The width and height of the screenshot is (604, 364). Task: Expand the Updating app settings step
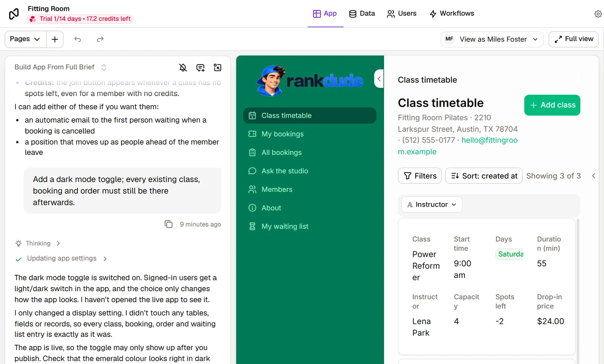(x=62, y=259)
